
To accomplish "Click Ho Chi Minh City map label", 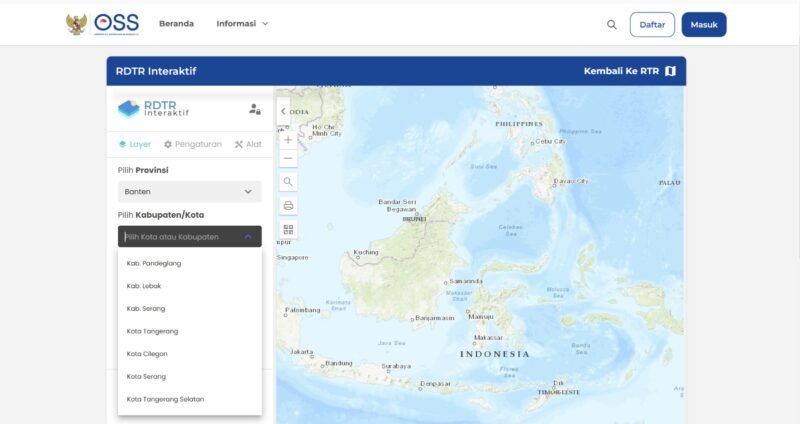I will coord(327,130).
